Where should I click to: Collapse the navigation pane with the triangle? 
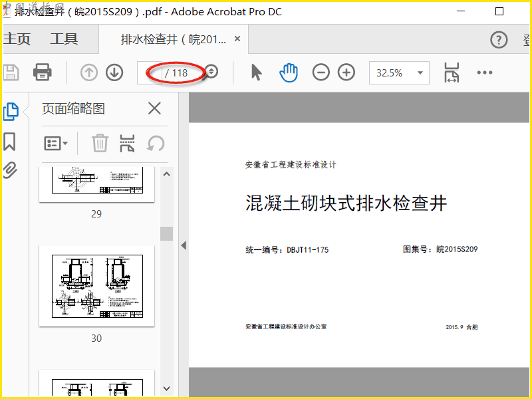184,245
